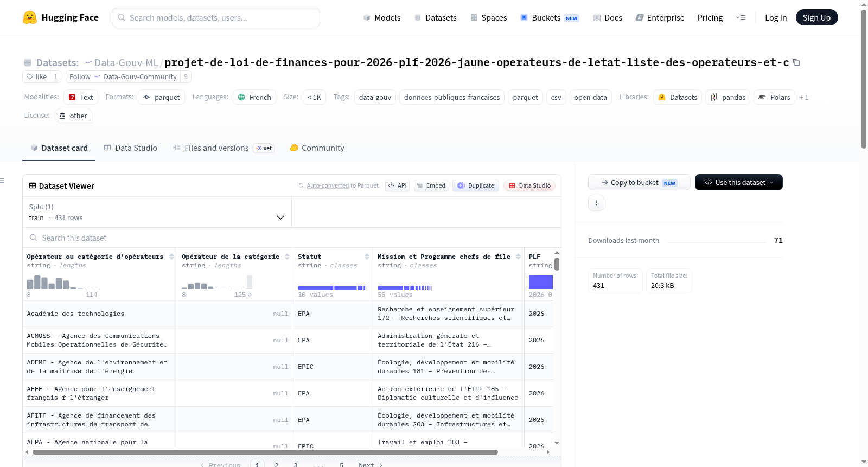868x467 pixels.
Task: Focus the global search models field
Action: click(216, 17)
